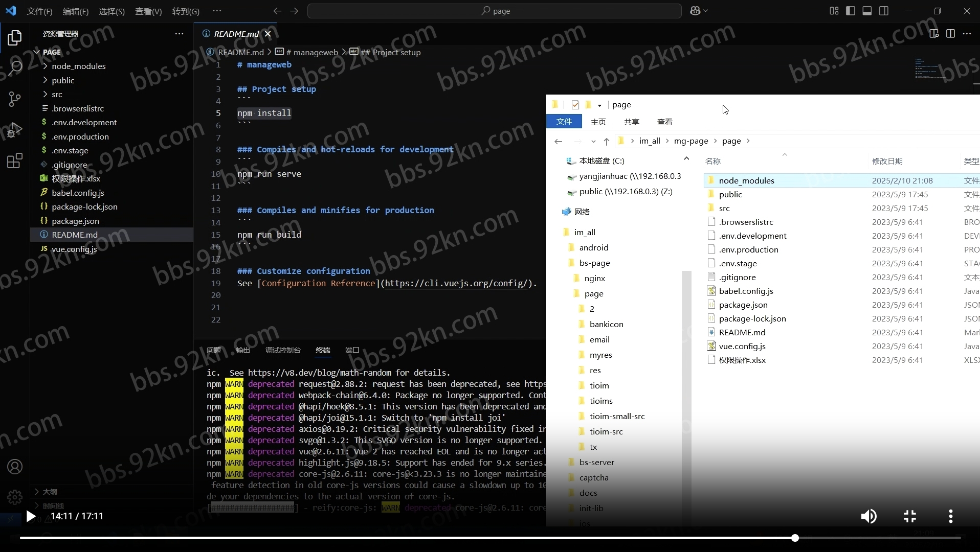Viewport: 980px width, 552px height.
Task: Open 文件 tab in File Explorer ribbon
Action: pyautogui.click(x=564, y=122)
